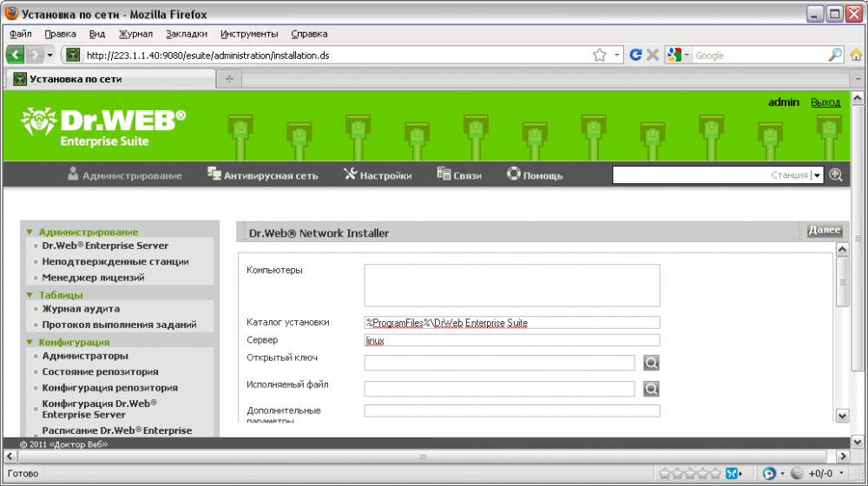Image resolution: width=868 pixels, height=486 pixels.
Task: Open Протокол выполнения заданий sidebar item
Action: 119,325
